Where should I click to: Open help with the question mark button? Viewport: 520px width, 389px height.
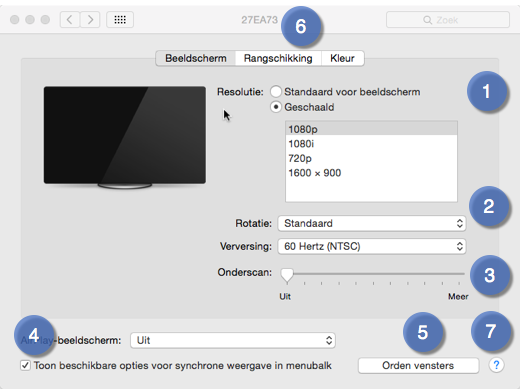[496, 365]
